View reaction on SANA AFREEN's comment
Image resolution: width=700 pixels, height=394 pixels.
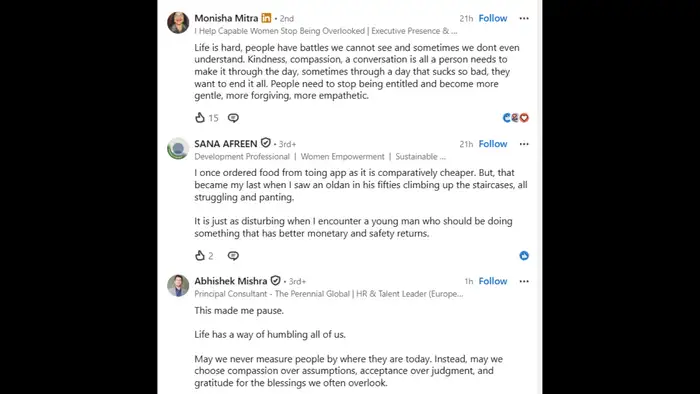point(524,256)
